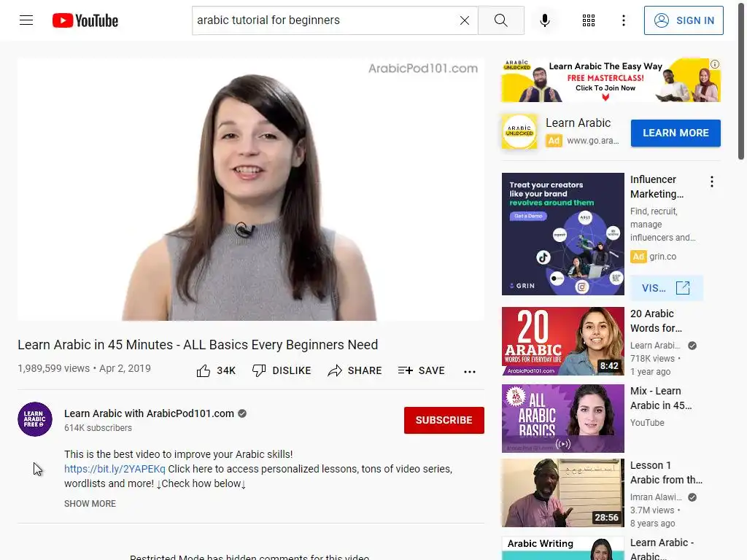Click the grin.co ad domain

(x=662, y=257)
